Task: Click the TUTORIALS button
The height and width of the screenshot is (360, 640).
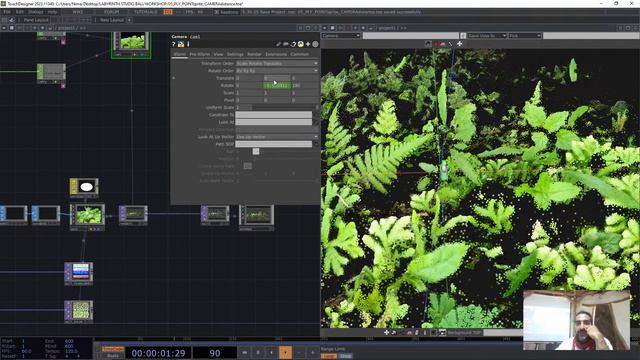Action: pos(145,12)
